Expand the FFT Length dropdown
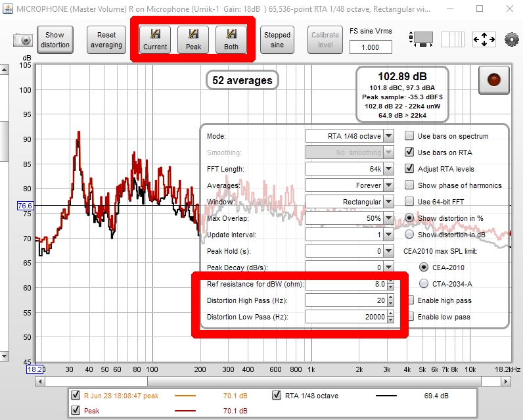This screenshot has width=523, height=420. [x=350, y=169]
